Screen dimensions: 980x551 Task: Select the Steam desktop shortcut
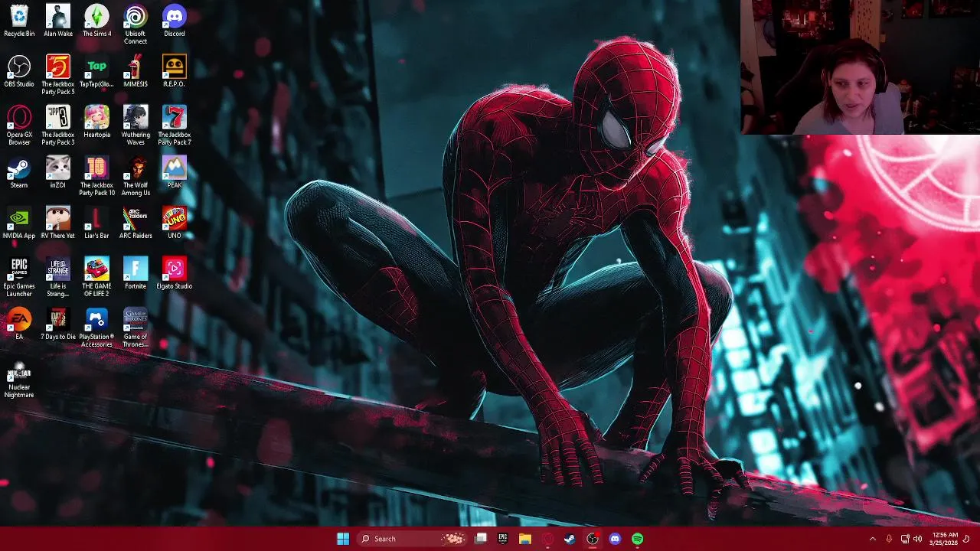pyautogui.click(x=19, y=172)
